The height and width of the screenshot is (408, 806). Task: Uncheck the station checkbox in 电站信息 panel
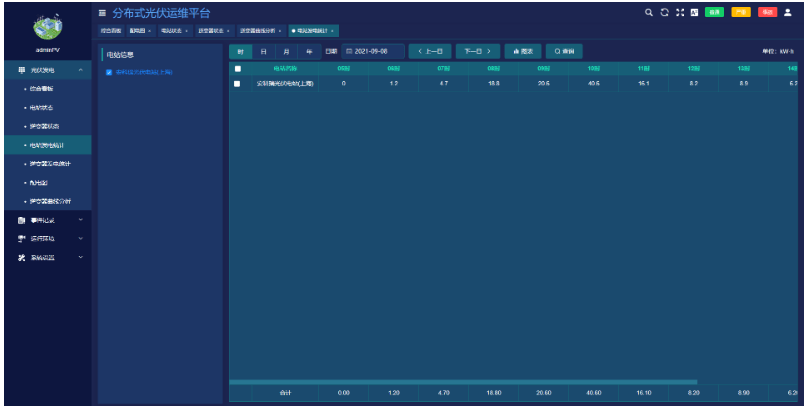(109, 72)
